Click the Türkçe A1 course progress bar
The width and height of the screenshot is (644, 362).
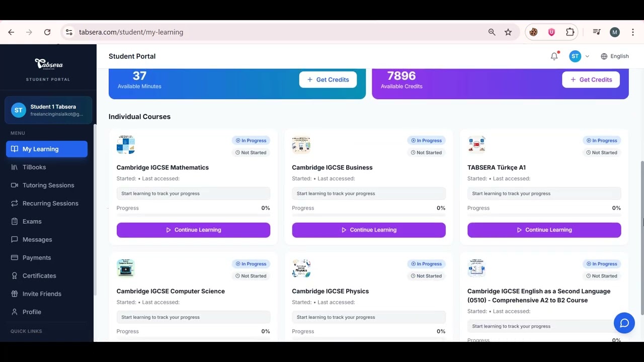point(544,215)
